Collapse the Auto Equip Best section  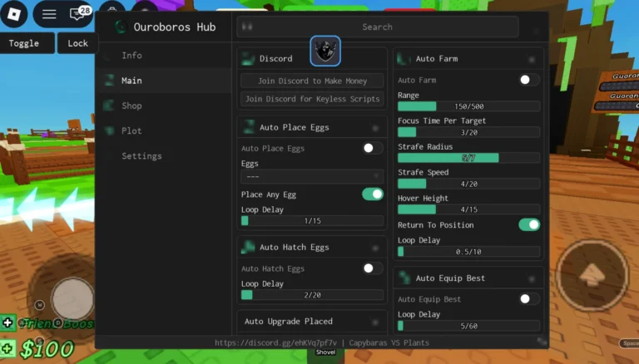pyautogui.click(x=532, y=279)
